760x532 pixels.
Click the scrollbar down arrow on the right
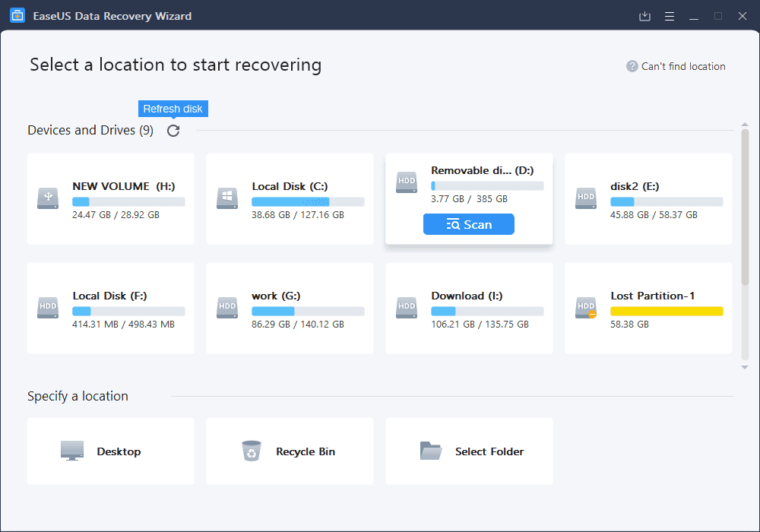[x=744, y=367]
